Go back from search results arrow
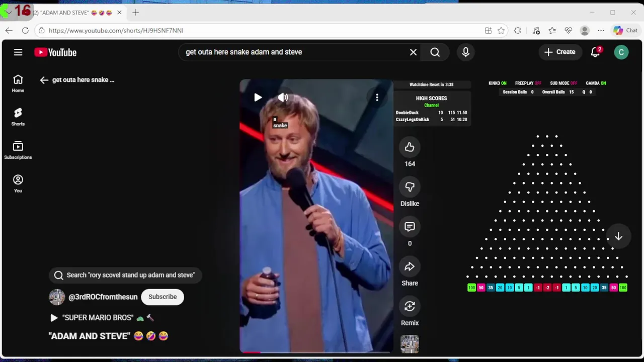Viewport: 644px width, 362px height. click(44, 80)
